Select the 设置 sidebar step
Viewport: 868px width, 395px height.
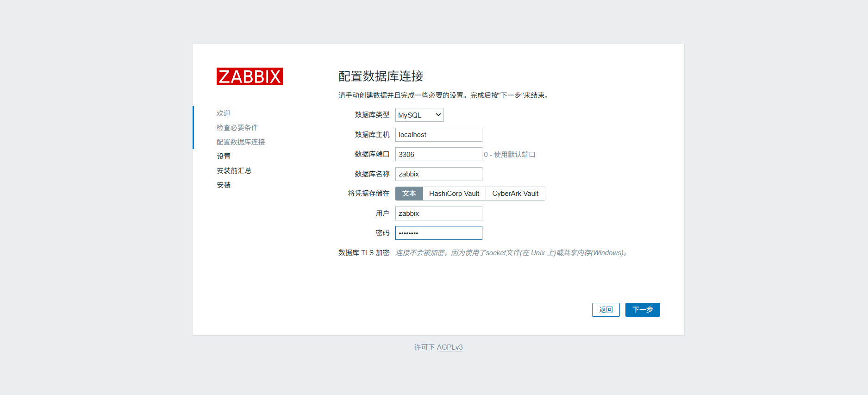224,157
